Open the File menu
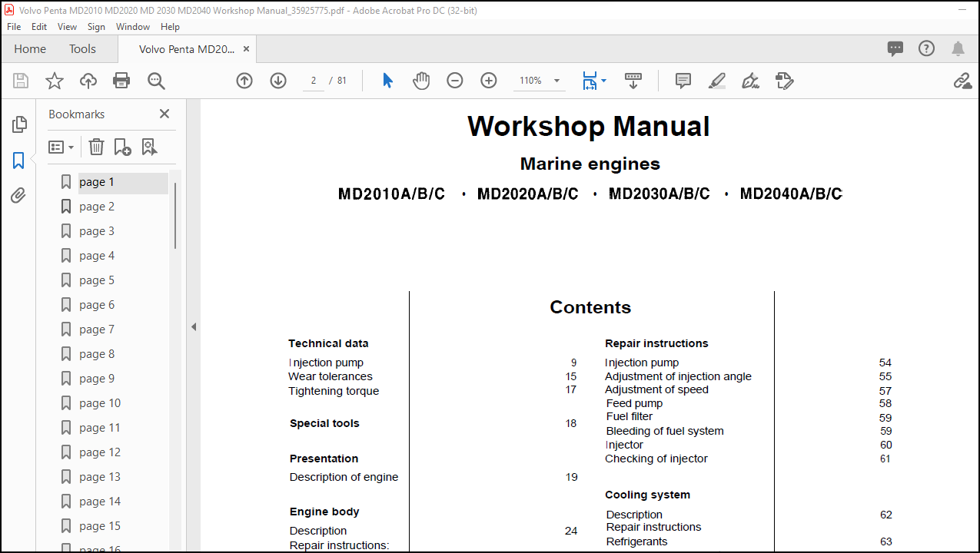980x553 pixels. click(x=14, y=26)
